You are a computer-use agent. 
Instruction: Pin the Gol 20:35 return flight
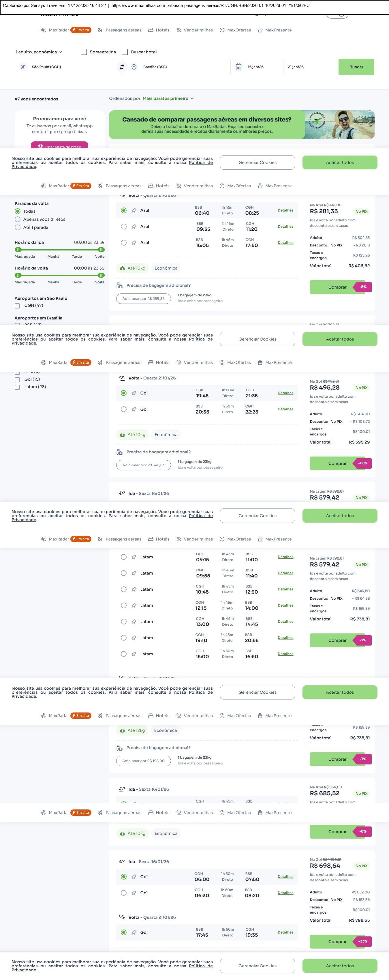click(x=134, y=409)
